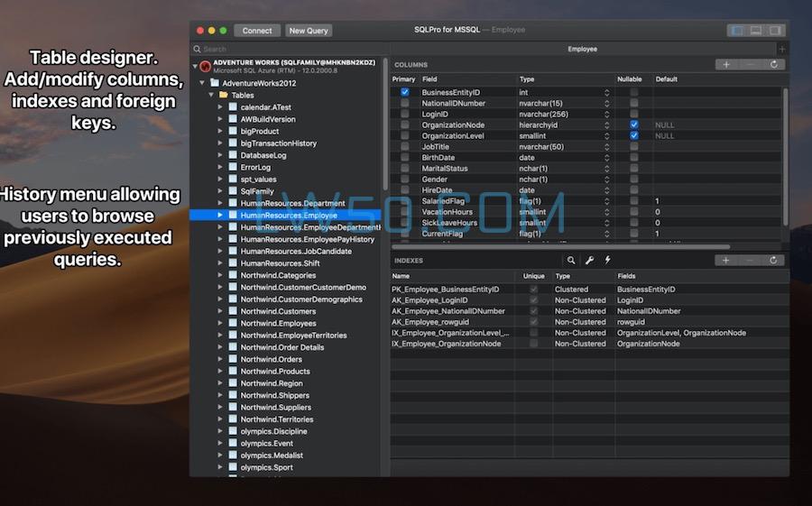Search indexes with magnifier icon
Screen dimensions: 812x506
point(571,261)
